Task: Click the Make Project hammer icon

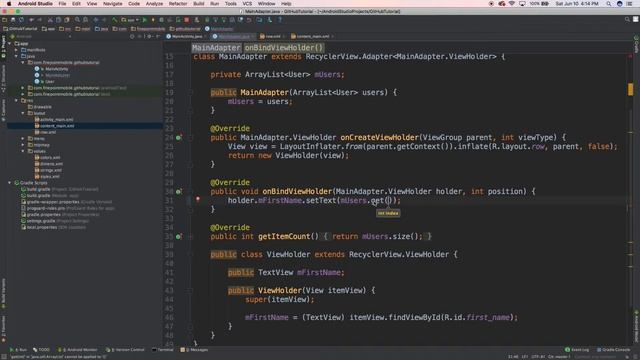Action: pyautogui.click(x=115, y=20)
